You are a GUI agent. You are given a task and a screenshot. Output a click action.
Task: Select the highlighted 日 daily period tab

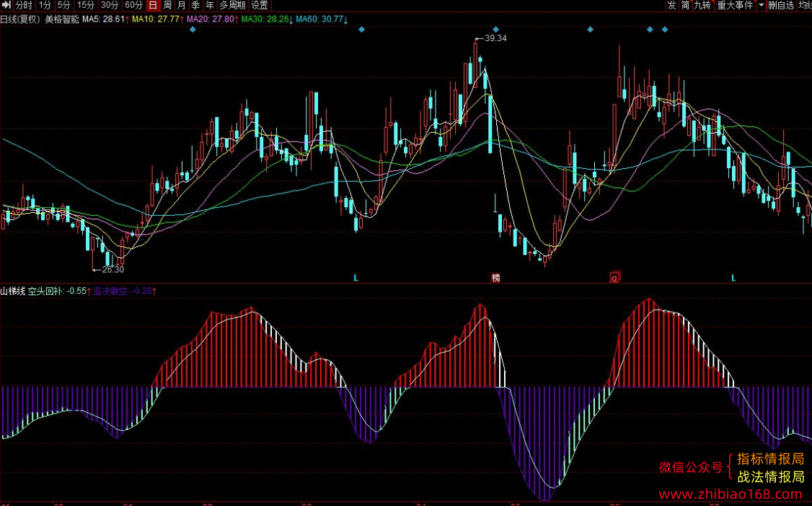[x=152, y=5]
